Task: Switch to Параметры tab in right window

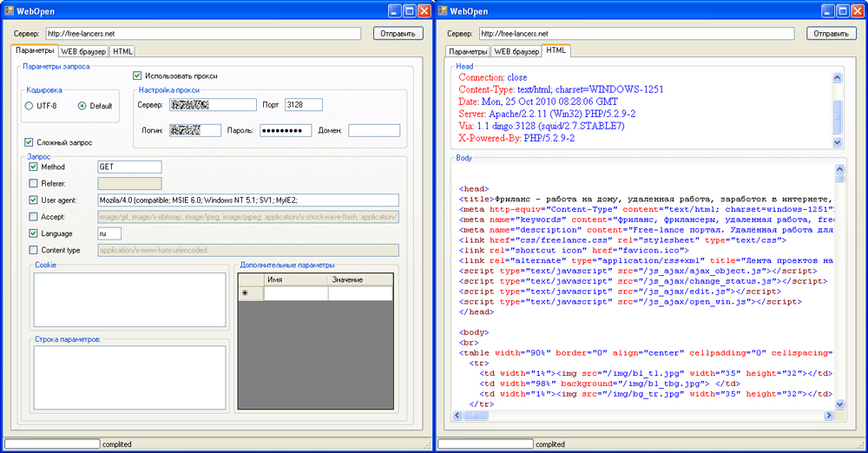Action: click(x=466, y=51)
